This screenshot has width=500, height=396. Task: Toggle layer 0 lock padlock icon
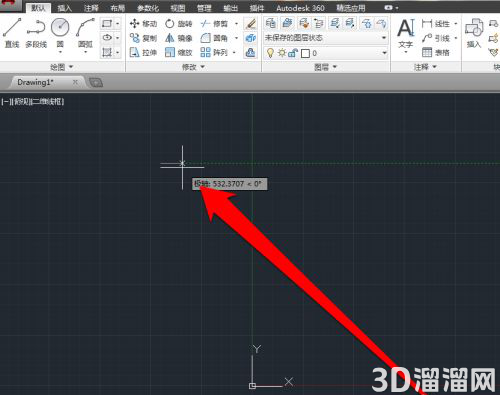293,53
